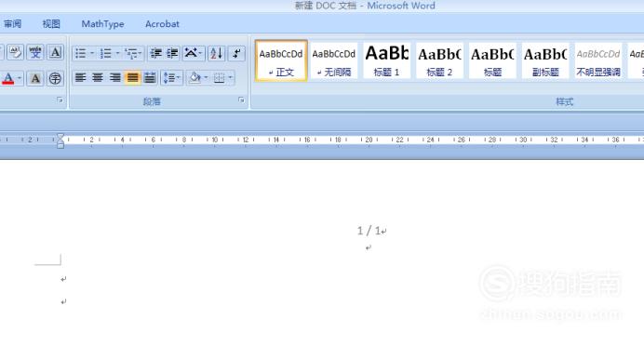The image size is (644, 346).
Task: Open shading color dropdown arrow
Action: (207, 77)
